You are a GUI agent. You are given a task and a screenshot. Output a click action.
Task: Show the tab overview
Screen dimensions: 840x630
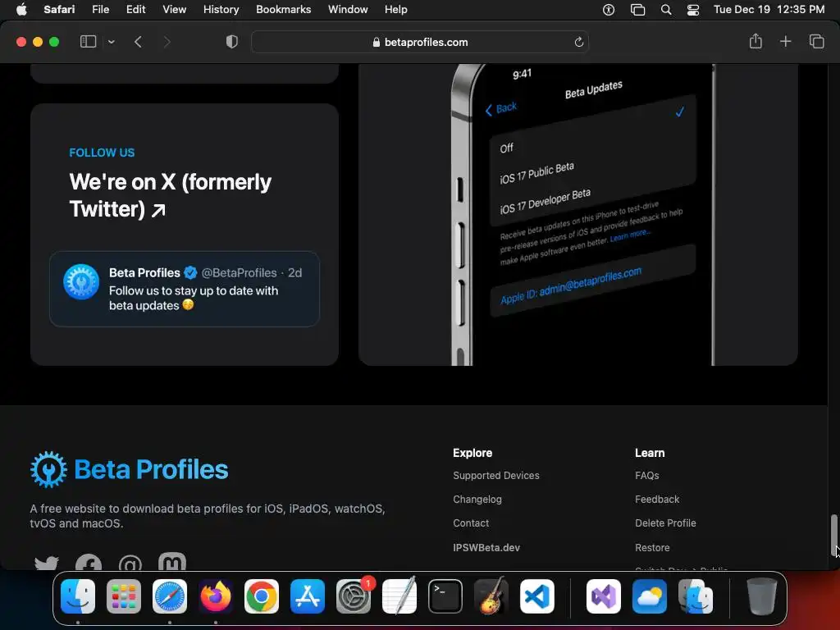pyautogui.click(x=816, y=41)
